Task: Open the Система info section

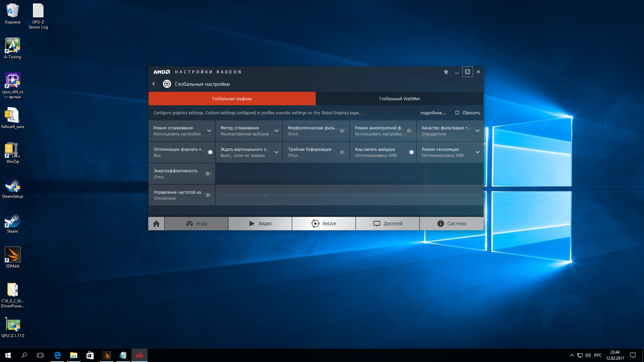Action: [451, 224]
